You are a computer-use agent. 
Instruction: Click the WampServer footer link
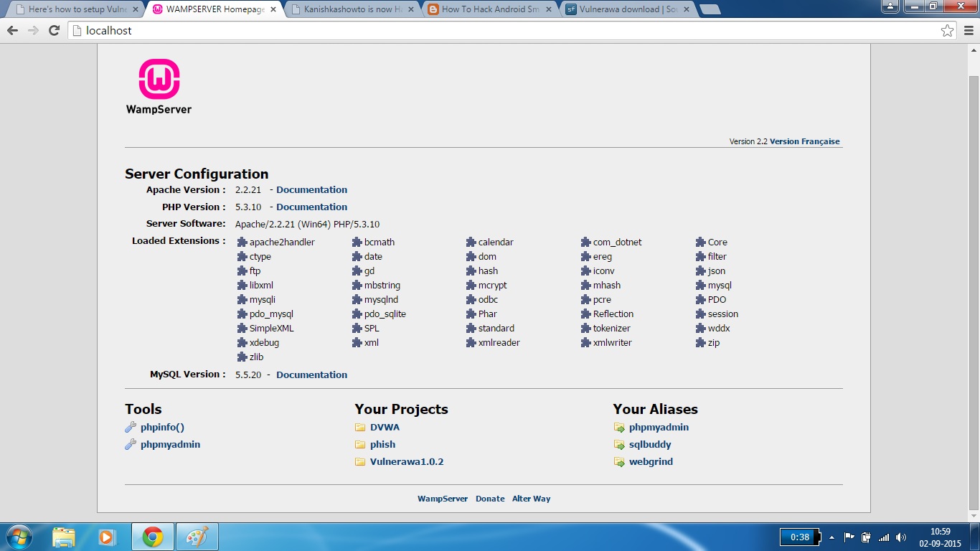tap(443, 499)
